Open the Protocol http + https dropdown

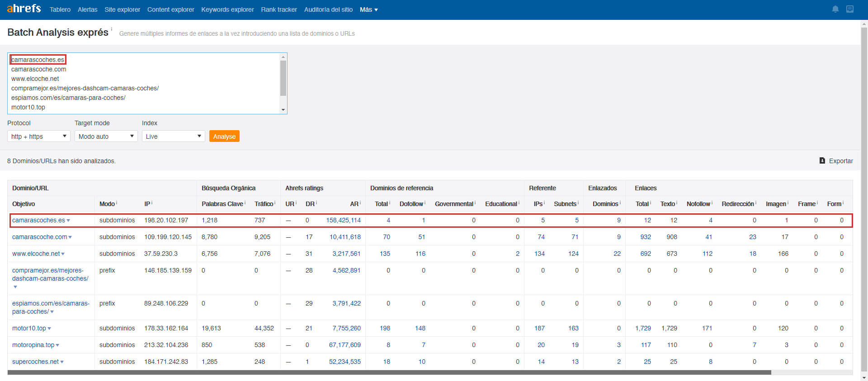tap(39, 136)
